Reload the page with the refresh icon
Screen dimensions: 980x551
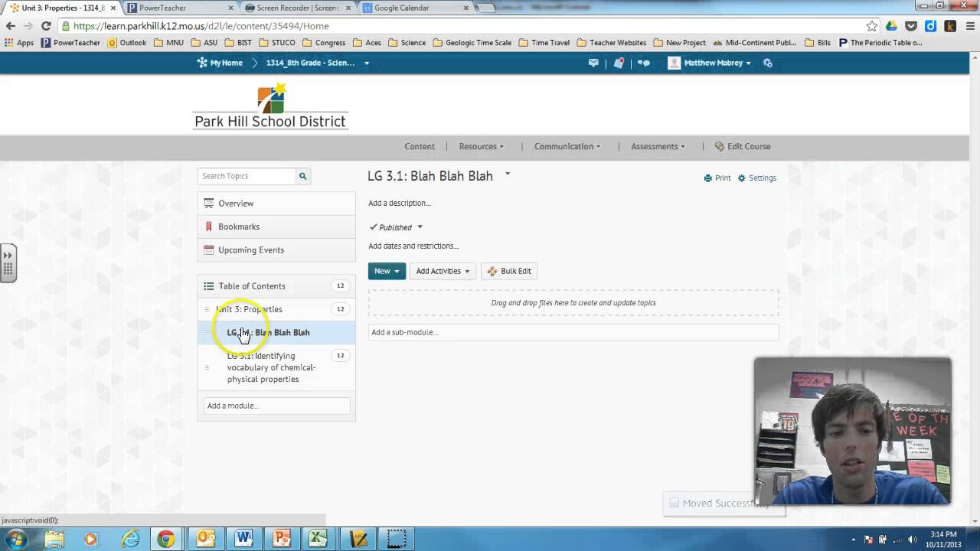coord(46,26)
